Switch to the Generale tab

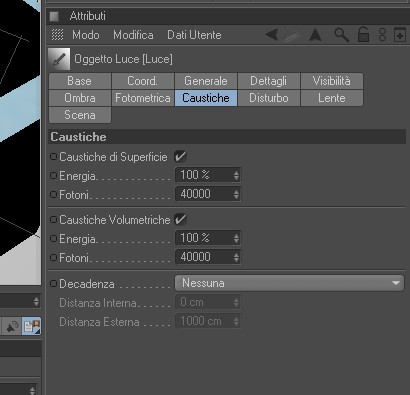point(206,81)
